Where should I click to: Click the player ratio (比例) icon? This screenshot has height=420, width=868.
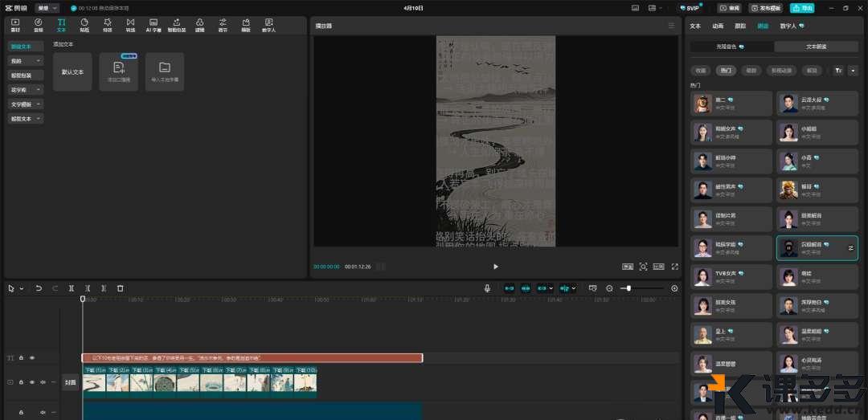coord(658,266)
